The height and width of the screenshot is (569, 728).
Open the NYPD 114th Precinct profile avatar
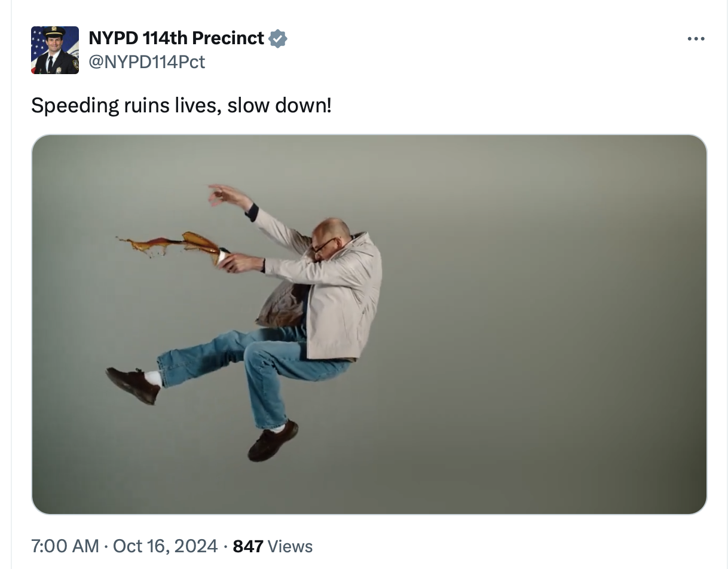pos(55,50)
